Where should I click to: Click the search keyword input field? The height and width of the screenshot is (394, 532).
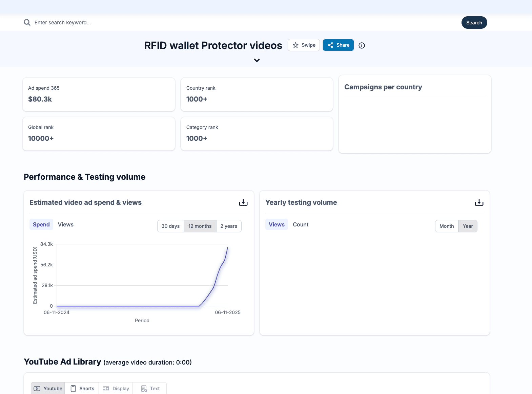[237, 23]
